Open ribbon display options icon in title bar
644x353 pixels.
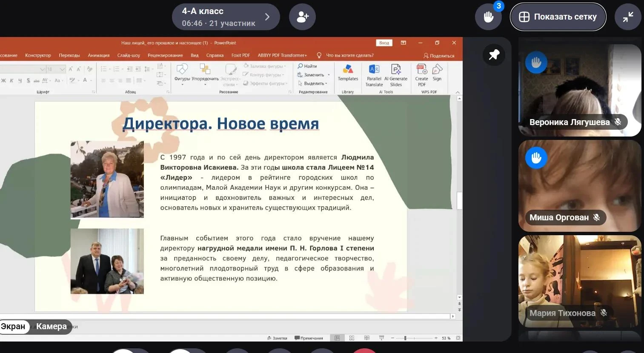click(404, 43)
